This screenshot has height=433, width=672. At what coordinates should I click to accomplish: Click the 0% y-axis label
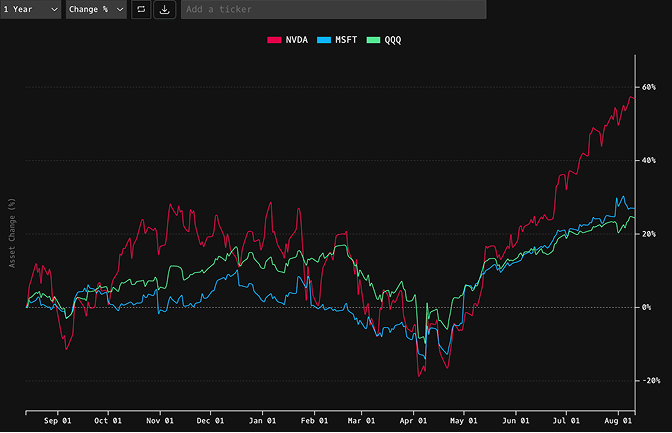[646, 307]
